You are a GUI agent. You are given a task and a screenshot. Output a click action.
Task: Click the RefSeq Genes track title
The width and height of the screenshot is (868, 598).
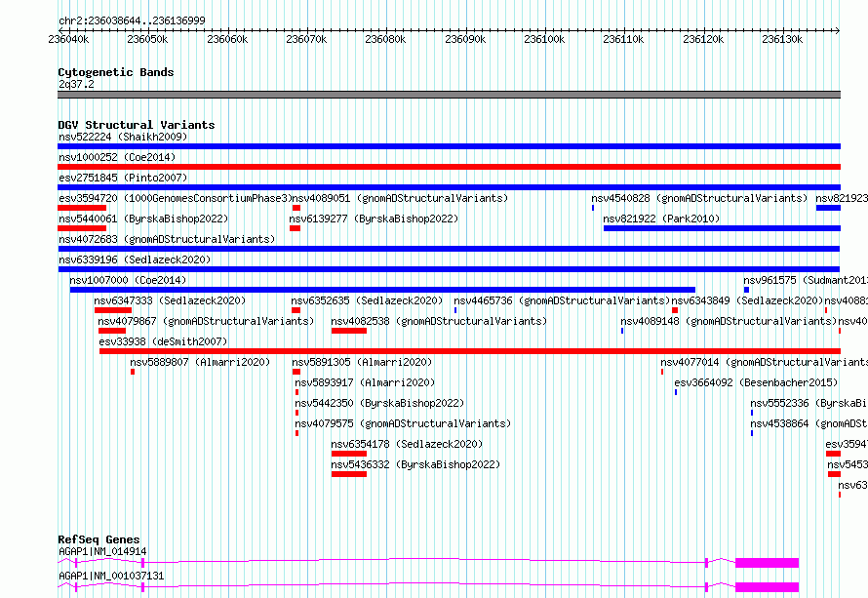pyautogui.click(x=99, y=539)
